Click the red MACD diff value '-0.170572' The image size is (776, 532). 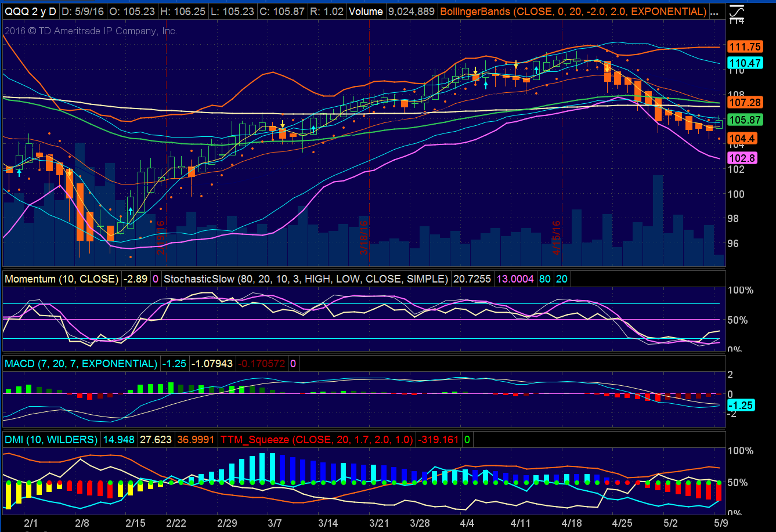[261, 364]
